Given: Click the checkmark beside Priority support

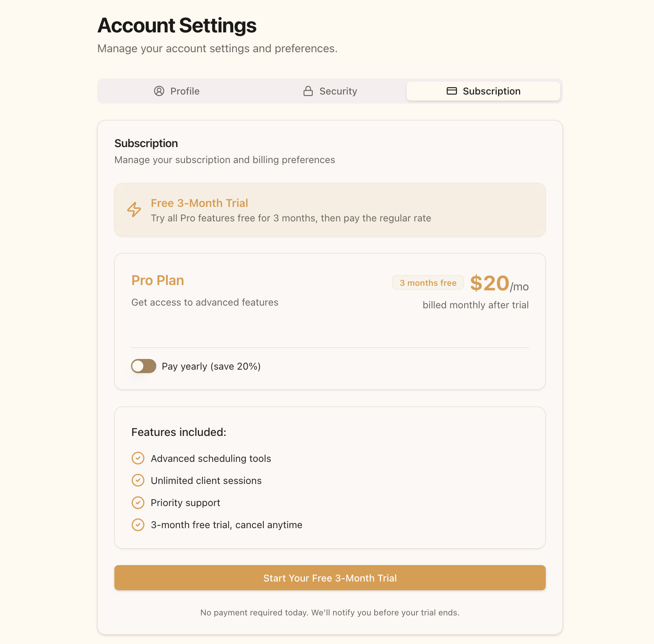Looking at the screenshot, I should [x=138, y=502].
